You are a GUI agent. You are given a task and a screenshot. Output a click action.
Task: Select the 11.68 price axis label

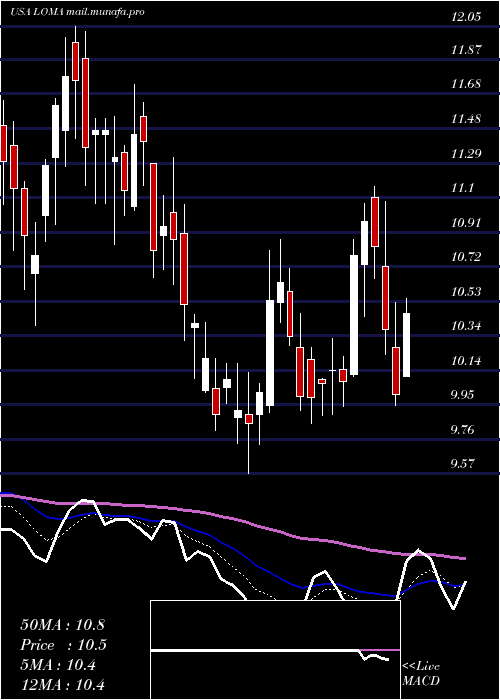coord(467,84)
